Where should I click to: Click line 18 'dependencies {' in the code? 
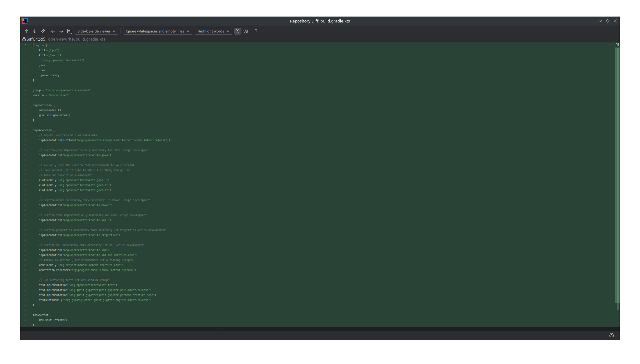coord(44,130)
